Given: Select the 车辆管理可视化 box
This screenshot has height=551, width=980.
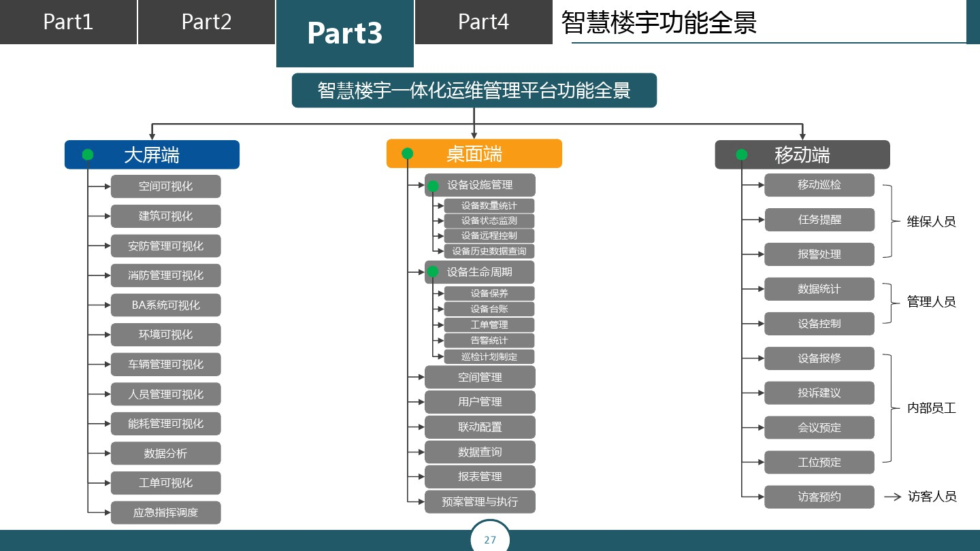Looking at the screenshot, I should [x=166, y=364].
